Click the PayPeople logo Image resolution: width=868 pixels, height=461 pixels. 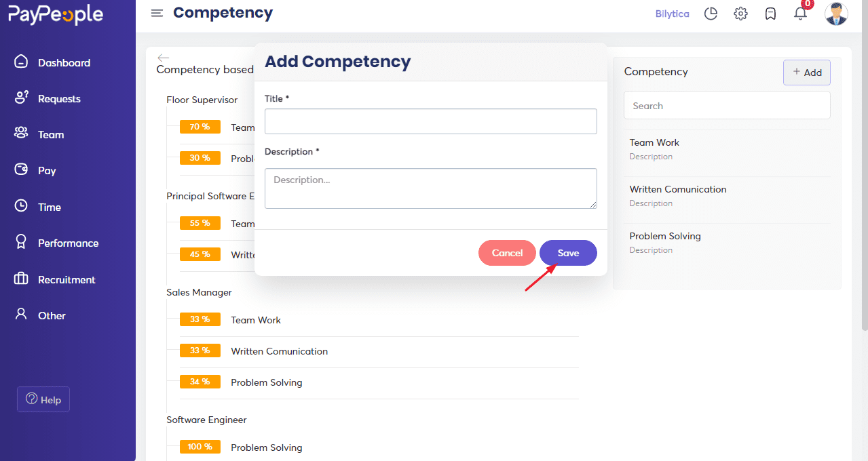56,14
